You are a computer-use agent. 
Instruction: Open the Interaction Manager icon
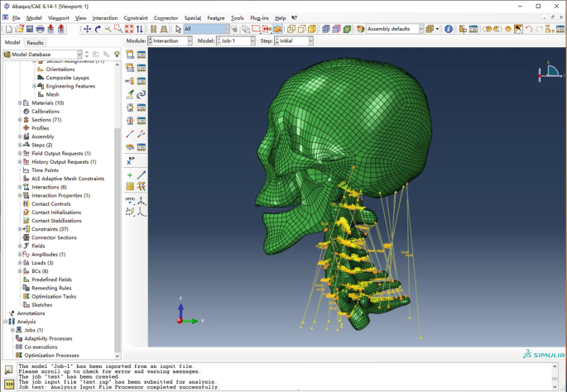(x=142, y=55)
